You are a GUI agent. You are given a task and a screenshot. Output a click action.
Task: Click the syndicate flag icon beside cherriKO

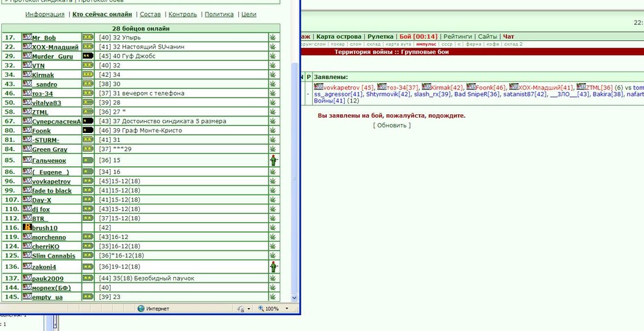coord(27,246)
